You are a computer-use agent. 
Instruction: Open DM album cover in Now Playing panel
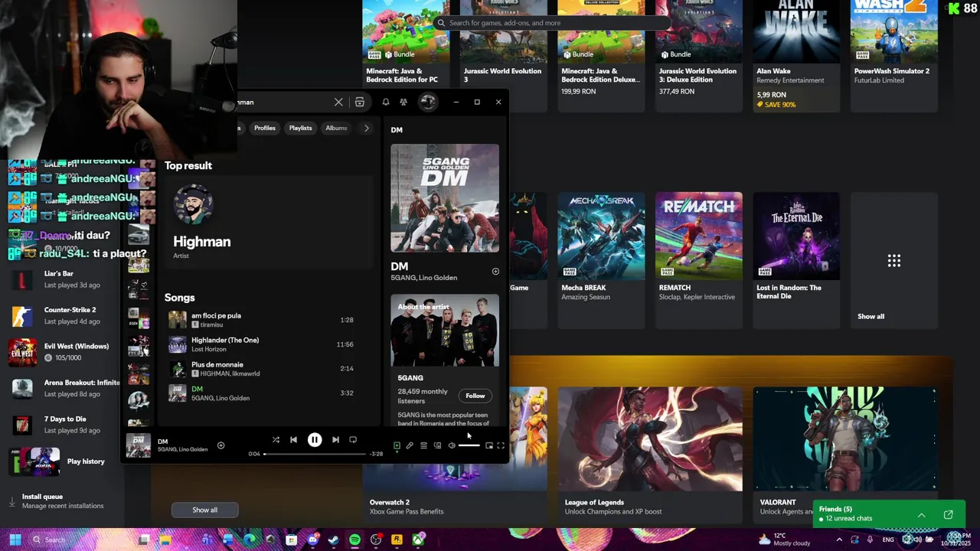coord(445,198)
